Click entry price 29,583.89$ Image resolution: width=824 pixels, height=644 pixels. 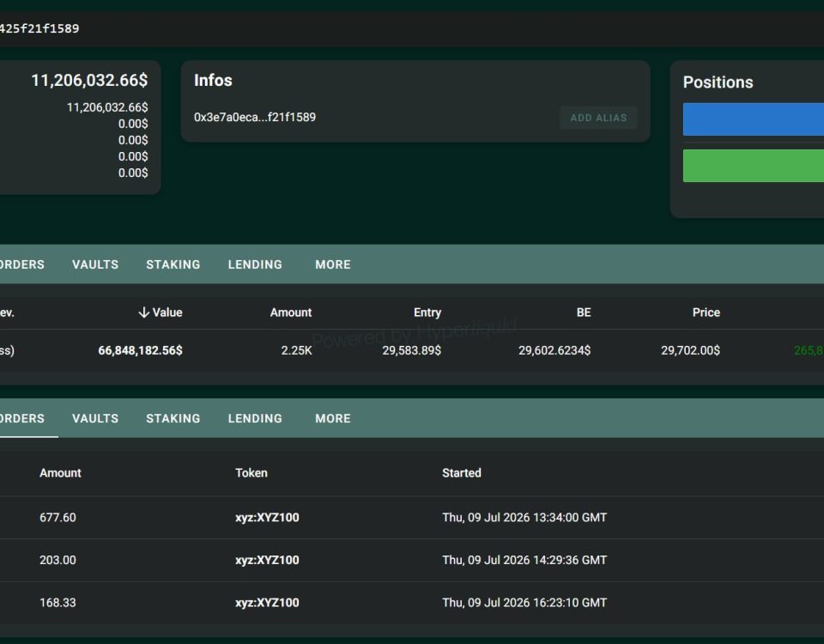pos(411,350)
